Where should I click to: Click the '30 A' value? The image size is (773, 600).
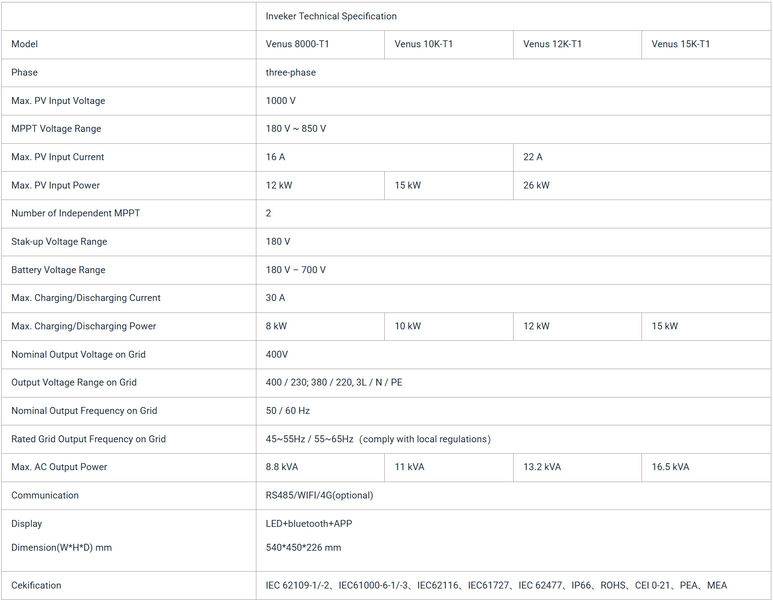coord(275,298)
